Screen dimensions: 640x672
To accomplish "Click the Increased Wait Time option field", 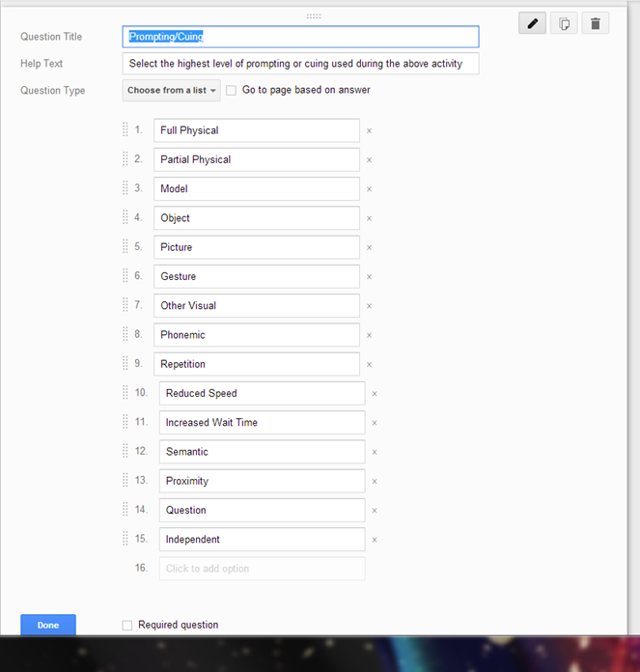I will click(x=263, y=423).
